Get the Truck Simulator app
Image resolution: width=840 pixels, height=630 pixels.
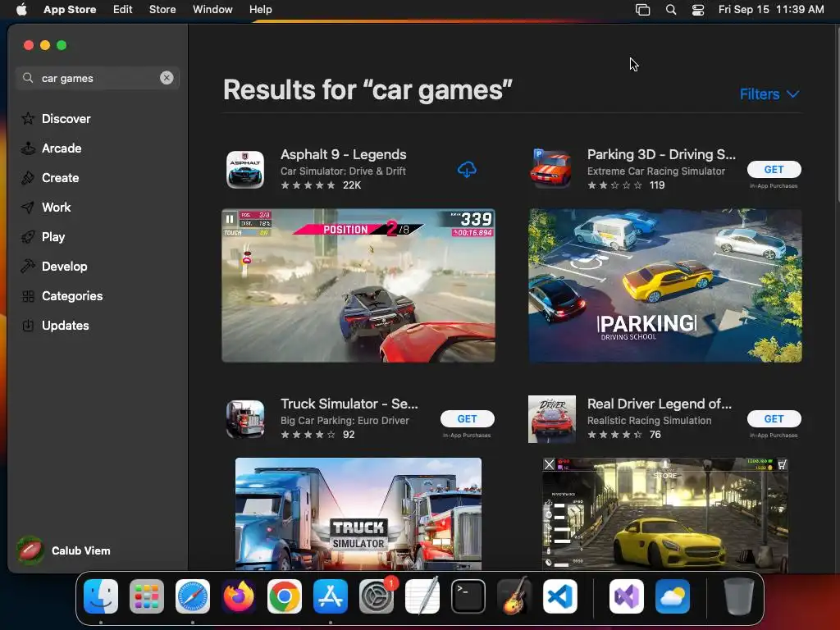click(467, 419)
